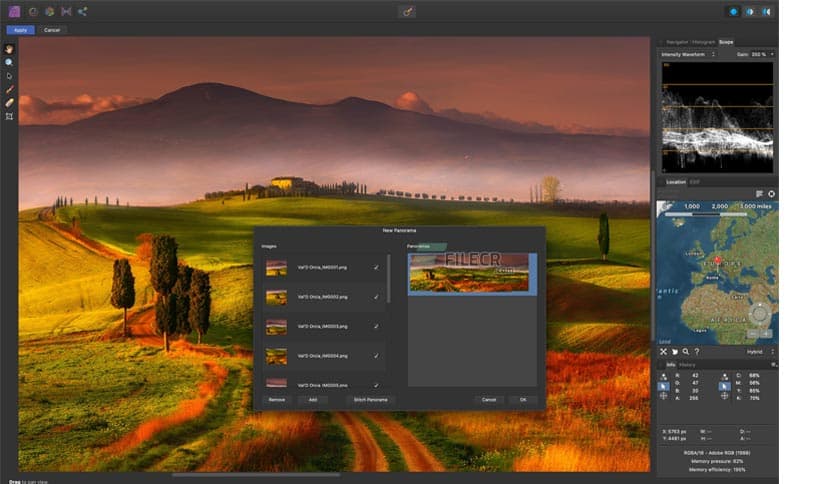Switch to the Liquify persona icon

(33, 11)
